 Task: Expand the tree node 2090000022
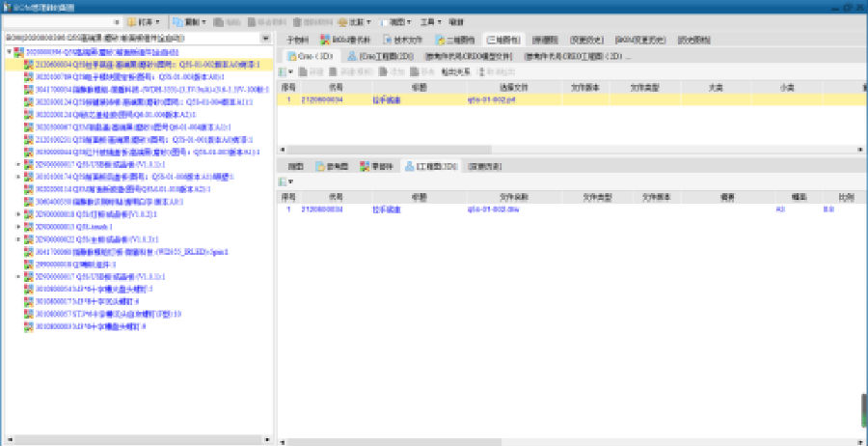pos(18,238)
